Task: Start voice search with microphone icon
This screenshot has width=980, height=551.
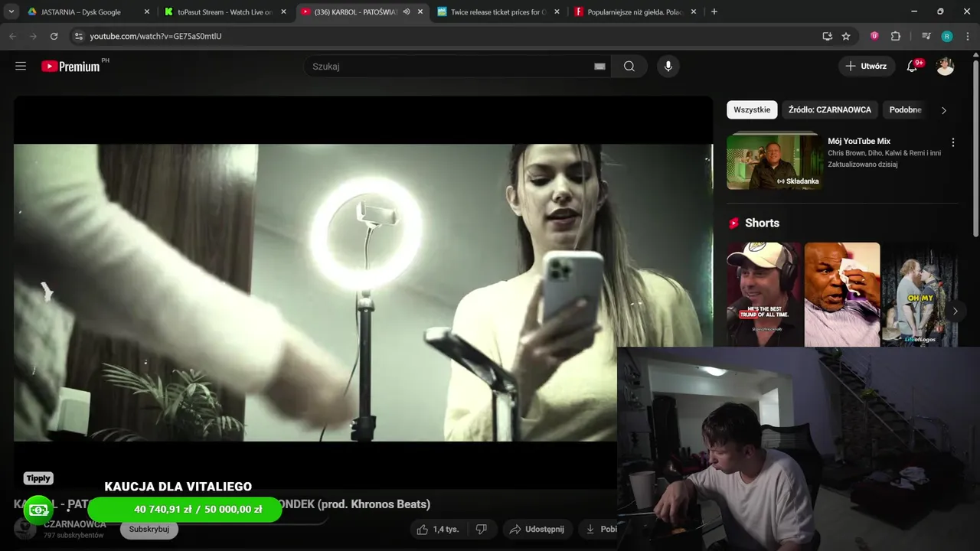Action: click(668, 67)
